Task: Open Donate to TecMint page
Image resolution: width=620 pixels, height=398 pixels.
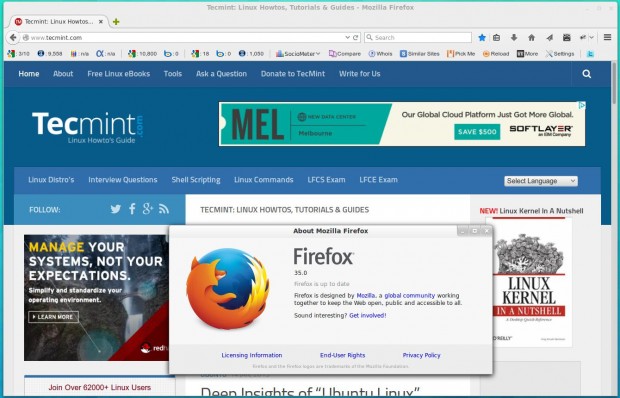Action: [x=293, y=74]
